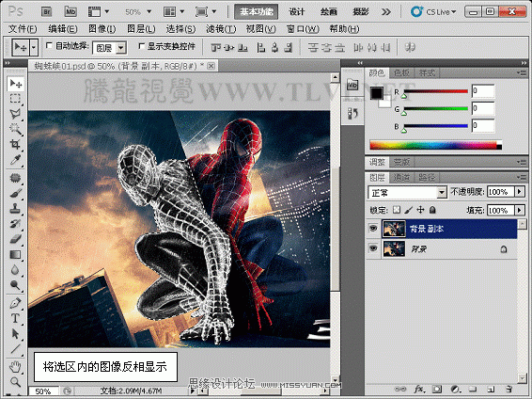Click the G value input field
Screen dimensions: 532x399
click(x=483, y=108)
